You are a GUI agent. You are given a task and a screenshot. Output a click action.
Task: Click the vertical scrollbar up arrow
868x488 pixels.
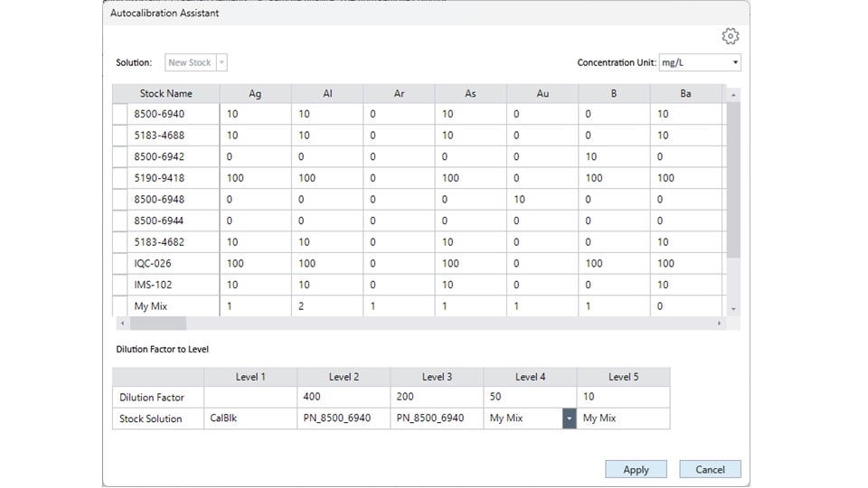[x=733, y=95]
